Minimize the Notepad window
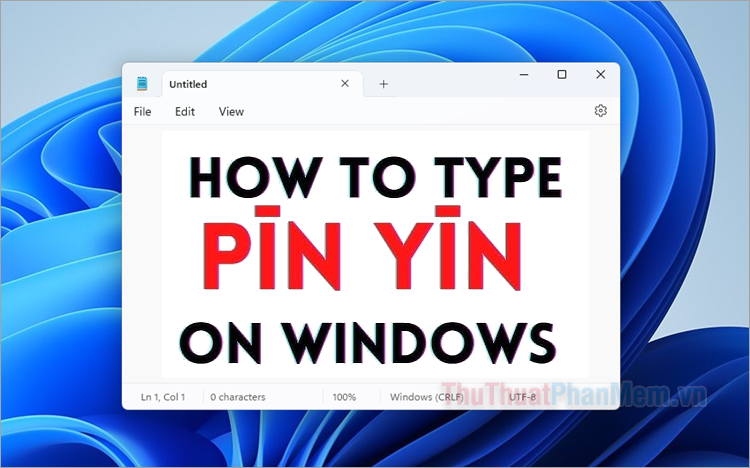The height and width of the screenshot is (468, 750). [524, 75]
